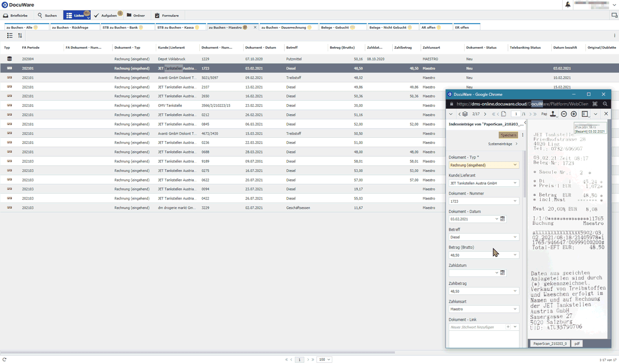
Task: Open the result list three-dots menu
Action: [614, 35]
